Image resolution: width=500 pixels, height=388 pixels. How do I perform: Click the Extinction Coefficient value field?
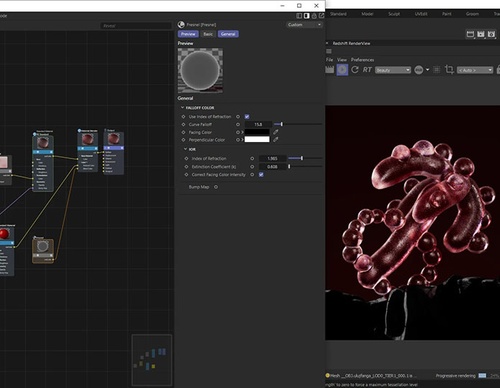(272, 166)
